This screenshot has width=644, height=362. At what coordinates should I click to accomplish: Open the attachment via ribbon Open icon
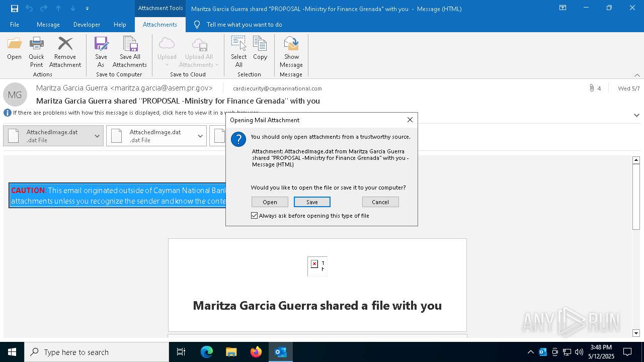tap(15, 49)
